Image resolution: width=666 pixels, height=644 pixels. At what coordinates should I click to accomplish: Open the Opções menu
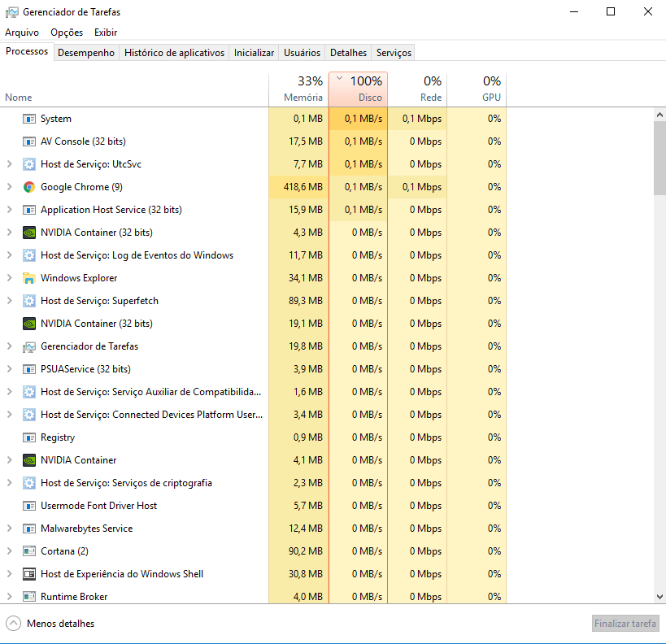click(67, 33)
